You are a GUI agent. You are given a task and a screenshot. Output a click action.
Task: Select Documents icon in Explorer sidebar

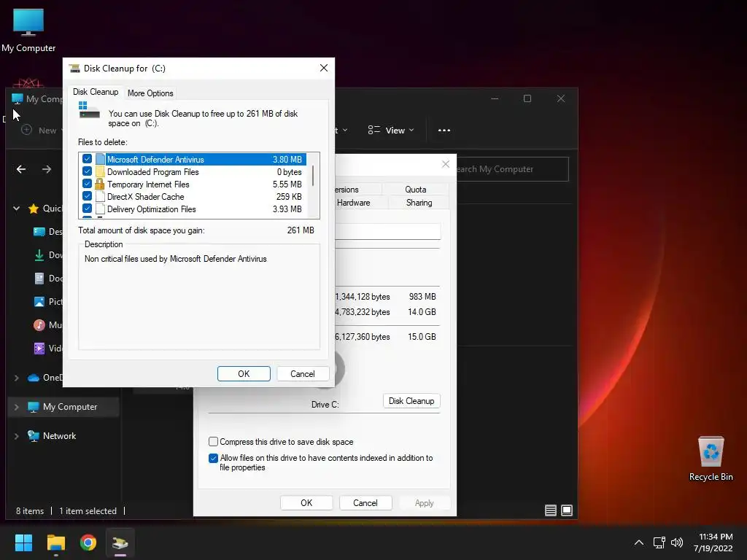(39, 279)
